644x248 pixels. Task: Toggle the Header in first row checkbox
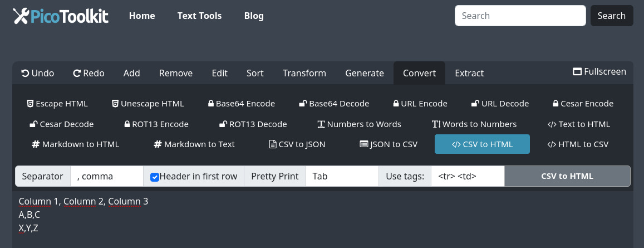coord(155,177)
